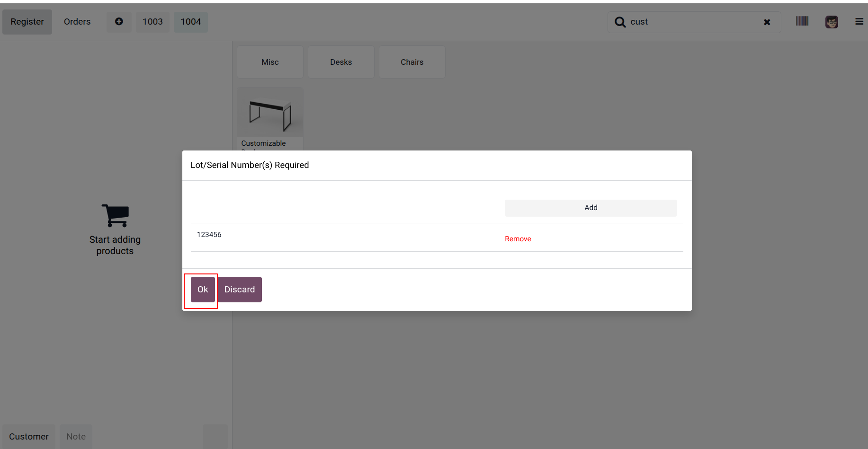Click the Start adding products text

click(x=115, y=245)
